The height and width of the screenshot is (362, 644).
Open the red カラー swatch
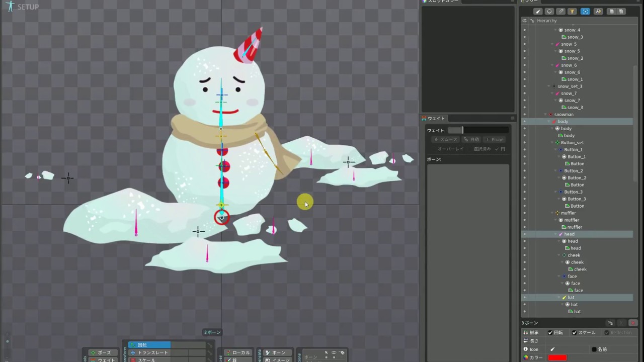click(x=557, y=357)
